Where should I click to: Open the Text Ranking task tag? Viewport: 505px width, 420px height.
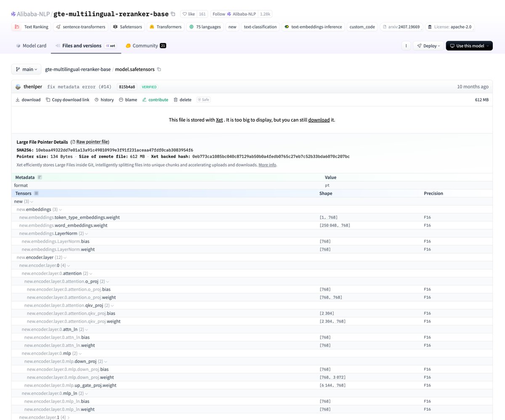pos(32,27)
